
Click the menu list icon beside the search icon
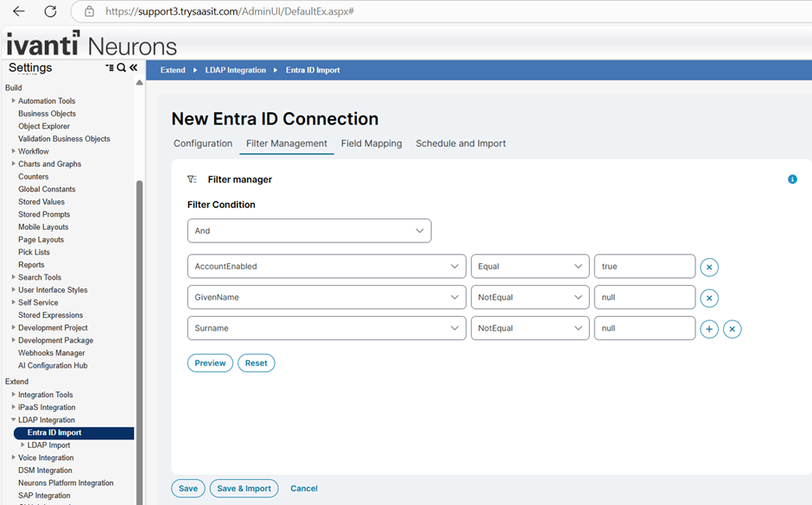[x=108, y=66]
